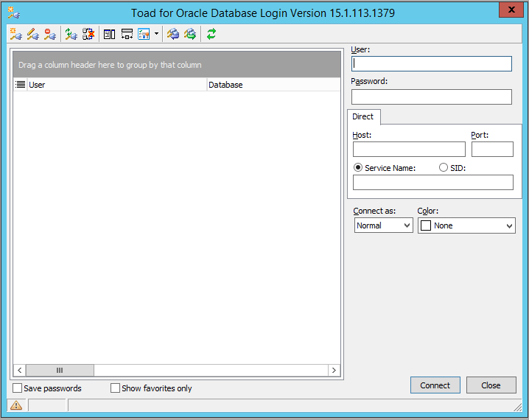Click the Close button
The height and width of the screenshot is (420, 529).
point(491,385)
